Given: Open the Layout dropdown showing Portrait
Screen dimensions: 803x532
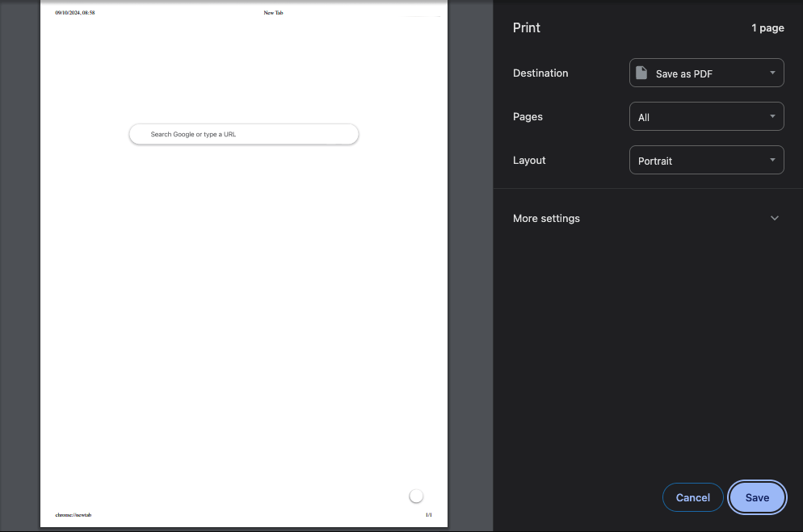Looking at the screenshot, I should coord(706,160).
